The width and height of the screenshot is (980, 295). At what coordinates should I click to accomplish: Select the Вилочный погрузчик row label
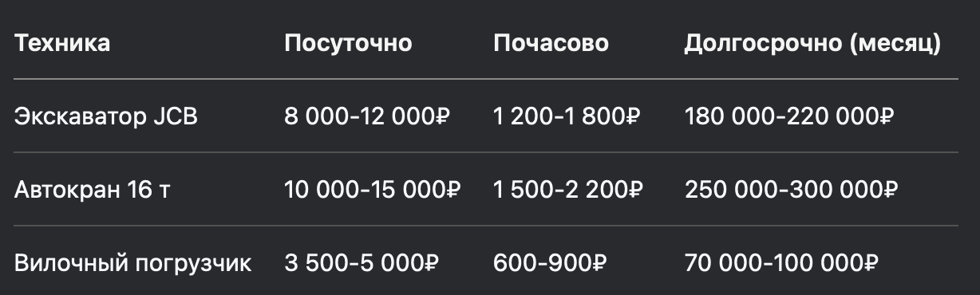point(133,263)
